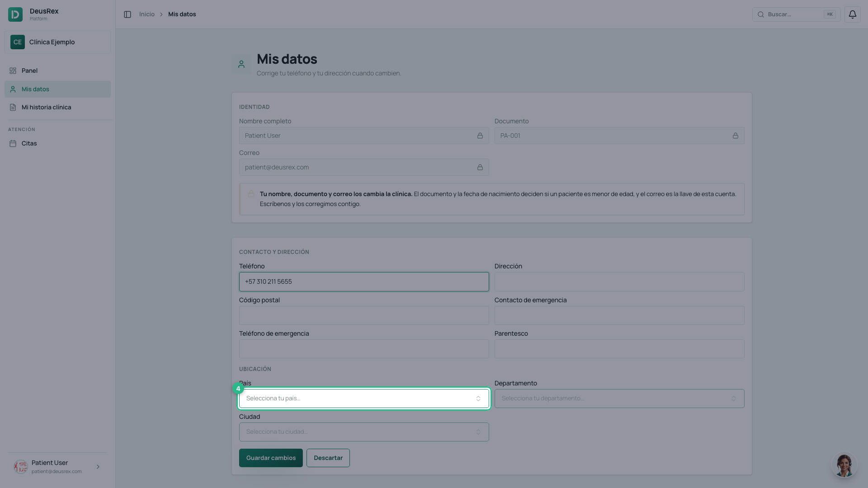Viewport: 868px width, 488px height.
Task: Open the assistant avatar chat bubble
Action: coord(844,465)
